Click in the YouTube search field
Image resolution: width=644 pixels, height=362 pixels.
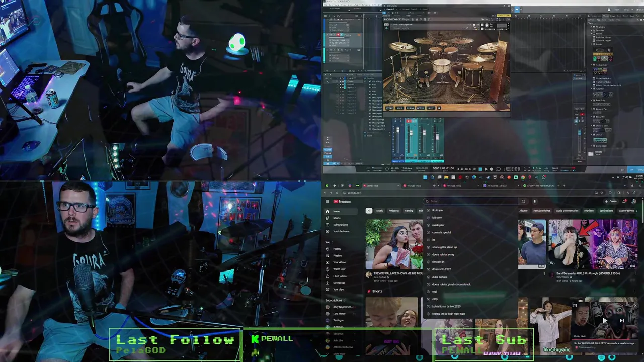pos(470,201)
